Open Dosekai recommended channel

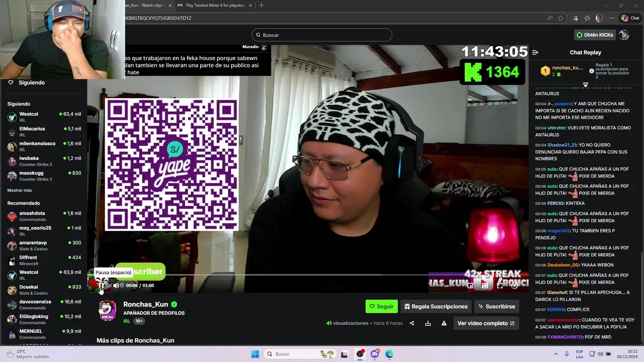pos(44,290)
